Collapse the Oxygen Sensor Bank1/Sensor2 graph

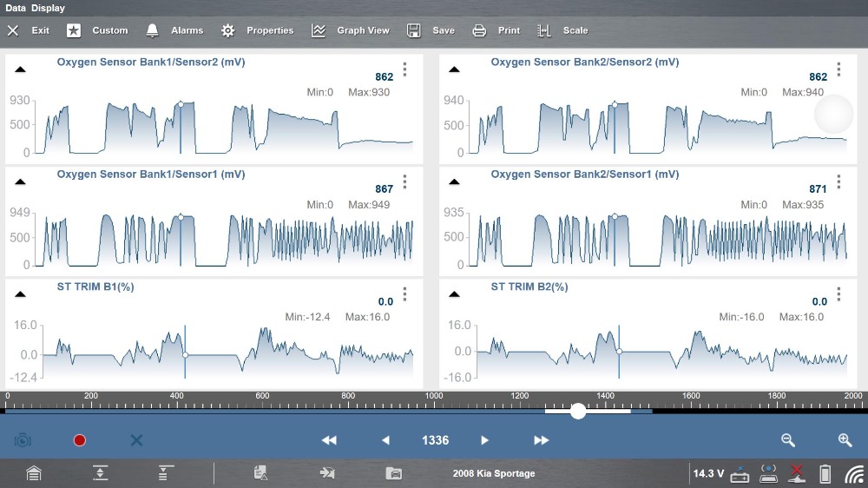(20, 69)
